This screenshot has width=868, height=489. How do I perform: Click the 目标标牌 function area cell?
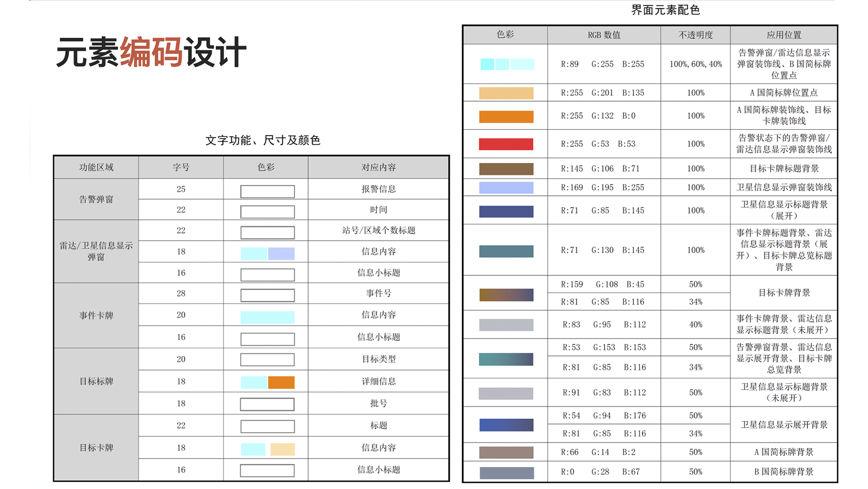(x=96, y=381)
